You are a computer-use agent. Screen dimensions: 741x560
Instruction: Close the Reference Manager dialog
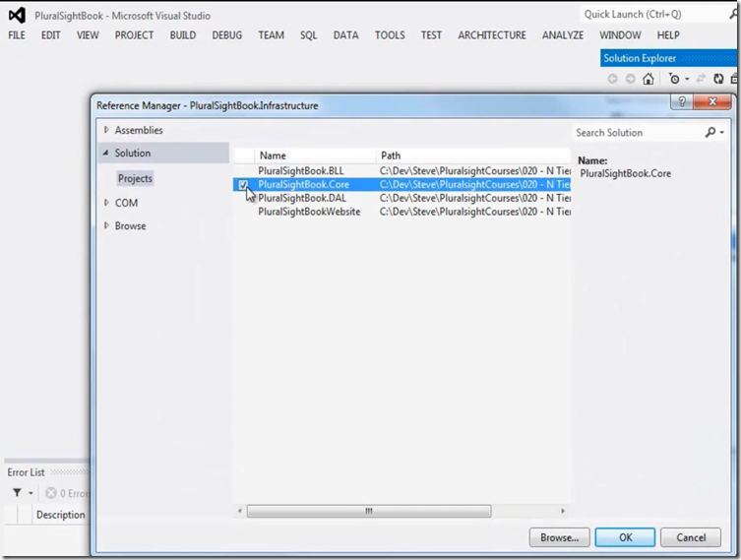click(712, 101)
